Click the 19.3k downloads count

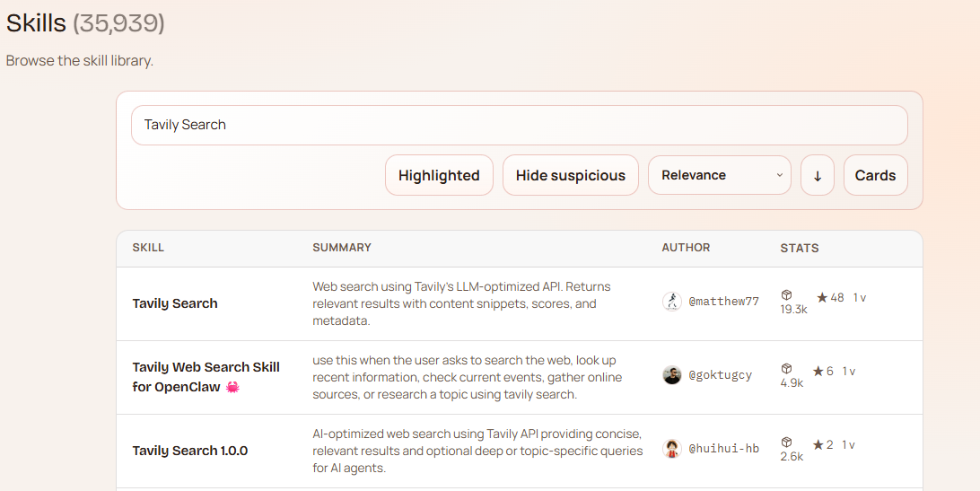pyautogui.click(x=793, y=309)
